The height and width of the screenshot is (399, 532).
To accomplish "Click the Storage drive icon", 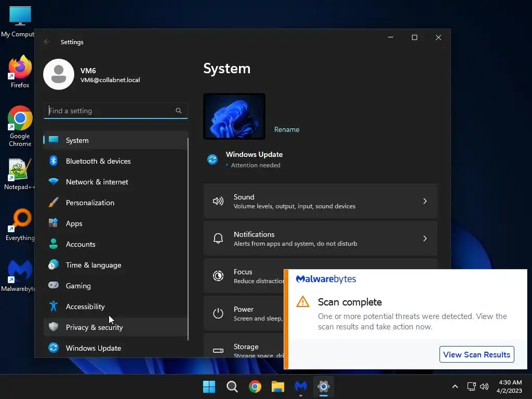I will pos(218,351).
